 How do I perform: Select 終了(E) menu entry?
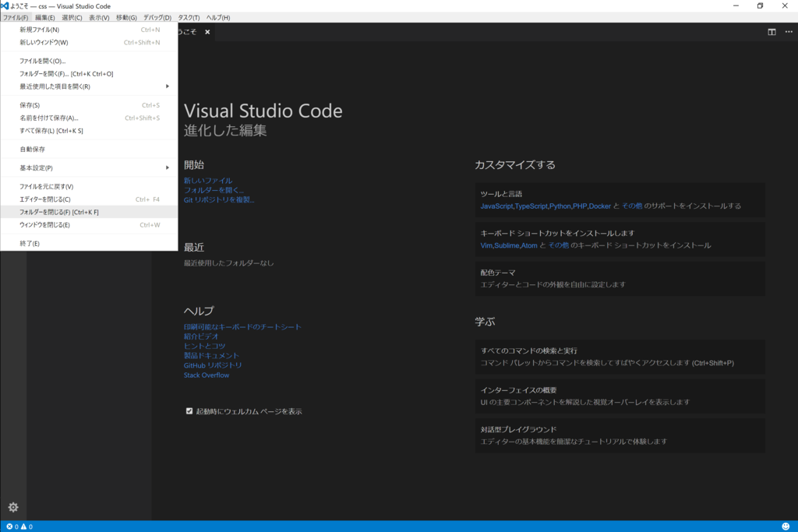point(89,244)
